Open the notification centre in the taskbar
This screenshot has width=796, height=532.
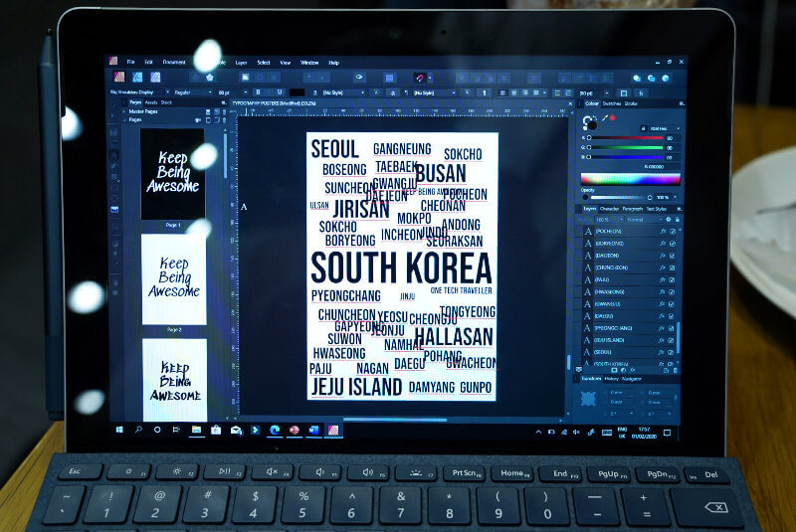(x=667, y=433)
